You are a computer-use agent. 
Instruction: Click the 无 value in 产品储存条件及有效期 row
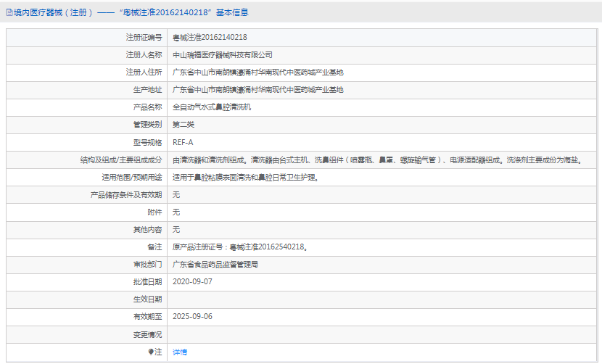(176, 194)
